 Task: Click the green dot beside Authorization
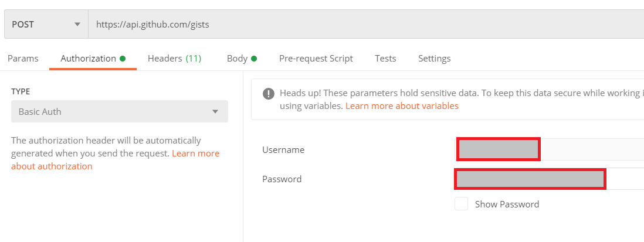point(123,59)
